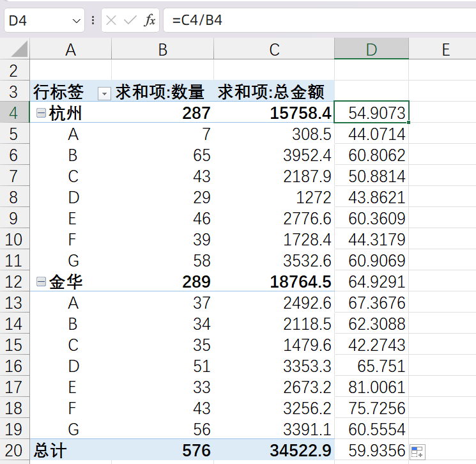
Task: Click the formula bar options dots
Action: coord(93,20)
